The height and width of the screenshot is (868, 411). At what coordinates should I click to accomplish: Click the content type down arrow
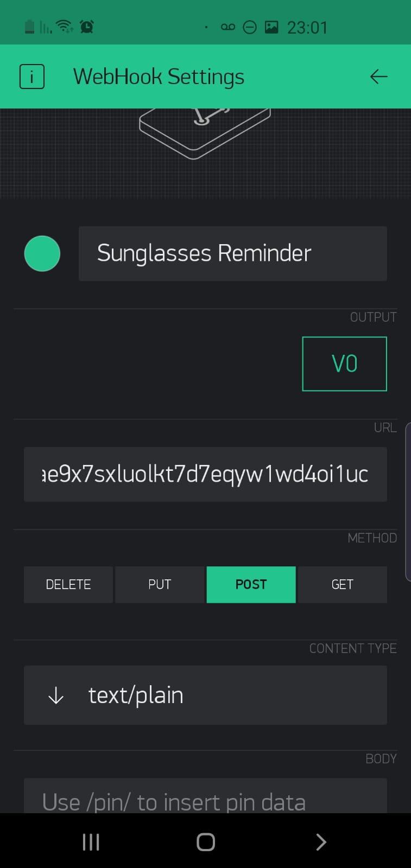(x=56, y=695)
